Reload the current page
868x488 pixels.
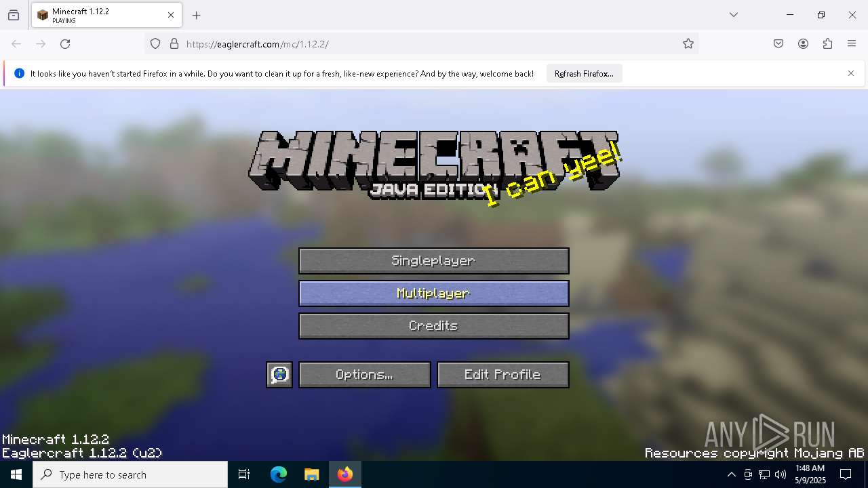tap(65, 44)
